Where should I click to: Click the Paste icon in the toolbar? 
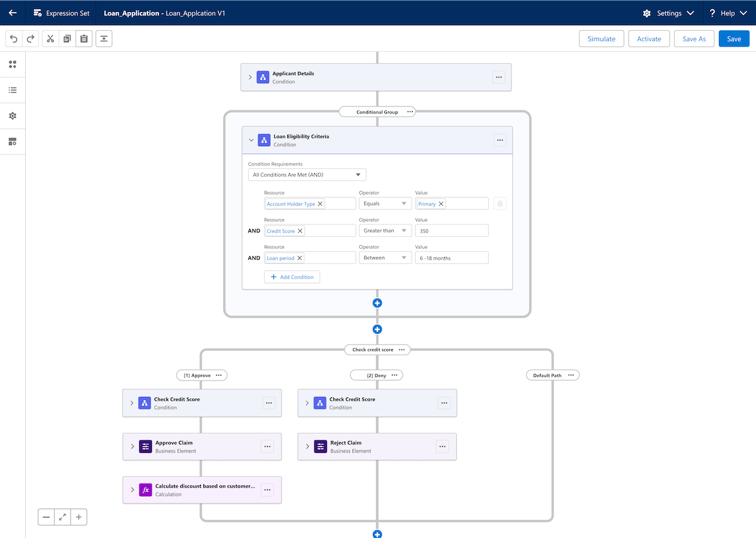(84, 38)
